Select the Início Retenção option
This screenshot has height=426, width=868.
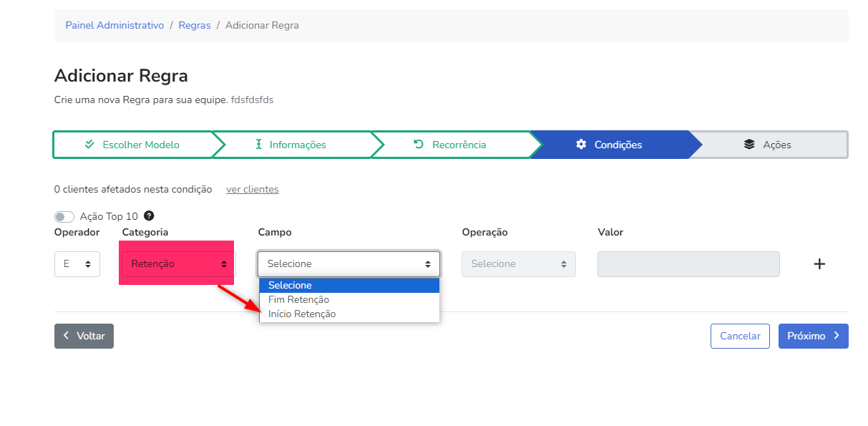pyautogui.click(x=302, y=314)
